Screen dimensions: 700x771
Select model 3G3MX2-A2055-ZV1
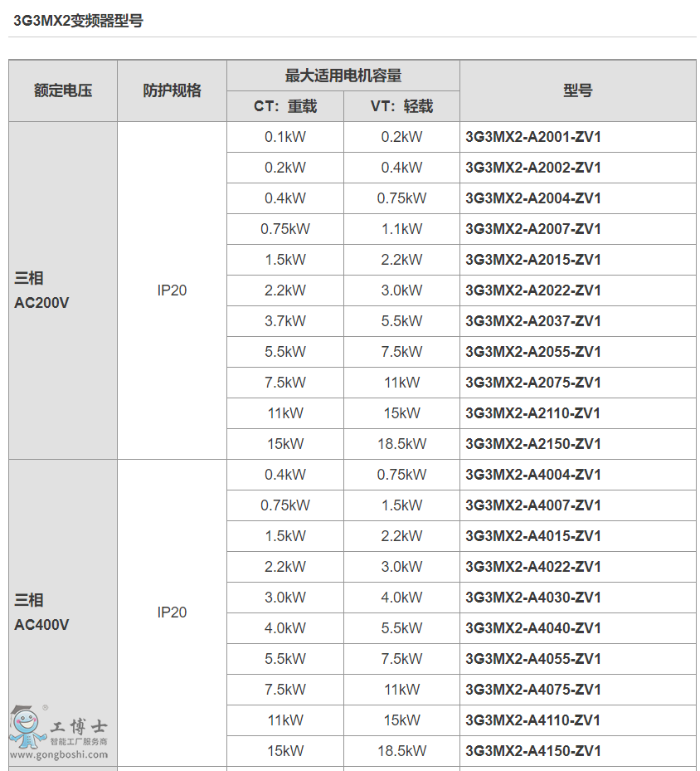(x=533, y=352)
